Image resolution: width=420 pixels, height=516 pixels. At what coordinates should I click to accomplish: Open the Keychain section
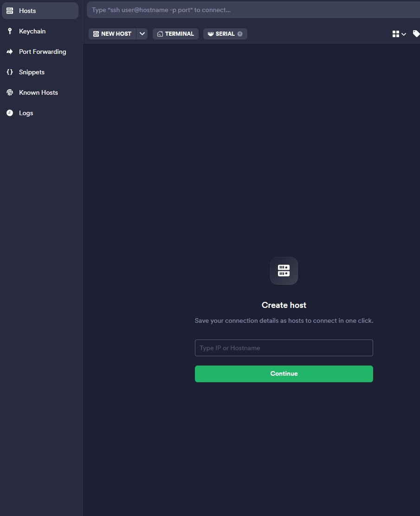point(40,31)
